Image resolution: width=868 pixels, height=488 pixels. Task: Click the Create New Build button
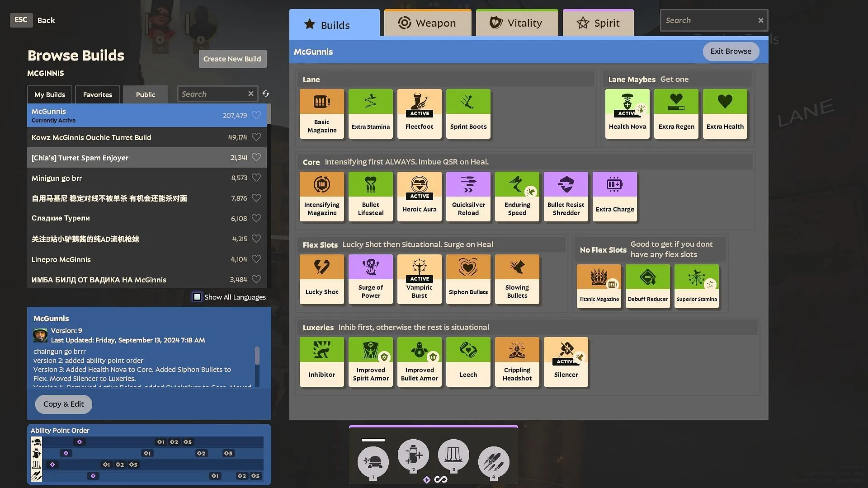(232, 58)
